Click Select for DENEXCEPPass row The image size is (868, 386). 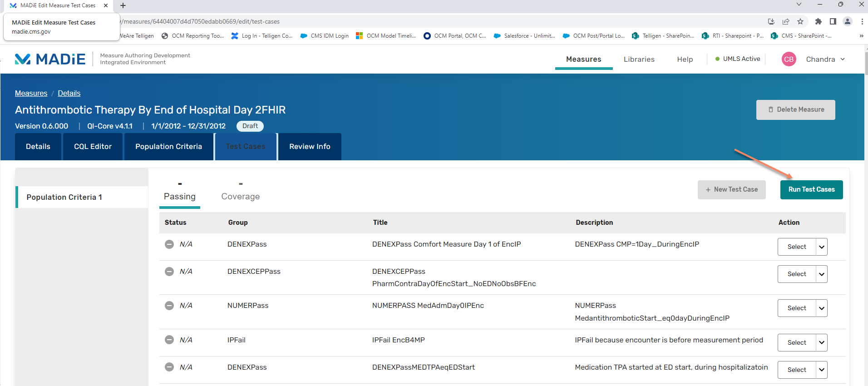pyautogui.click(x=797, y=274)
